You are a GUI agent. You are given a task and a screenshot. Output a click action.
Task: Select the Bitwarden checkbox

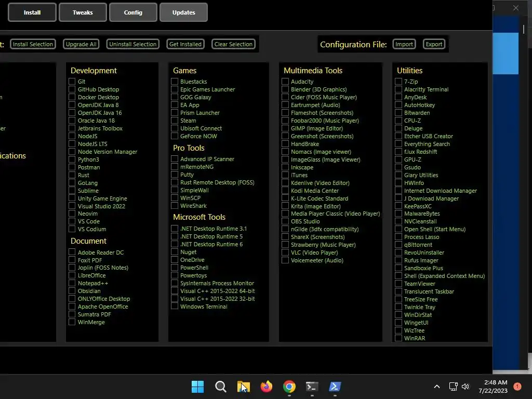tap(398, 113)
